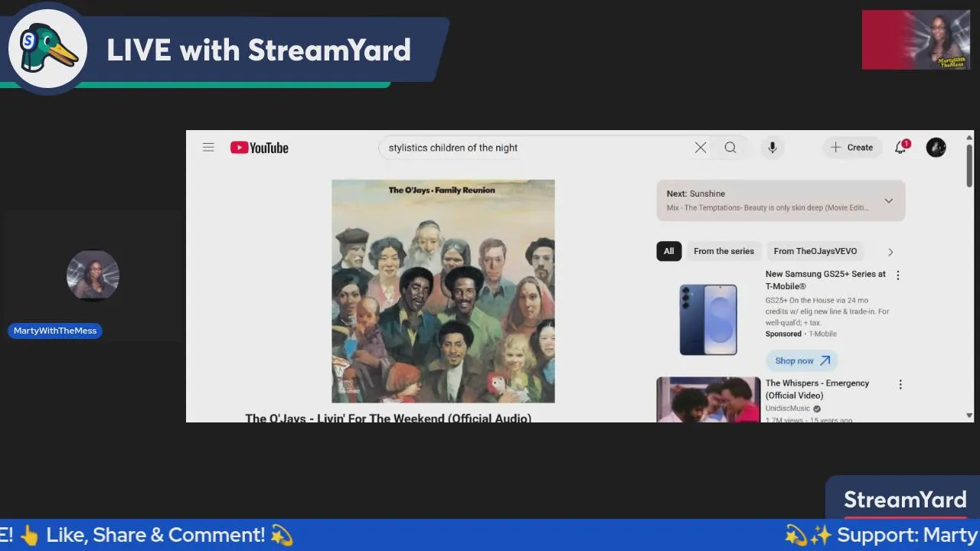This screenshot has width=980, height=551.
Task: Open the notifications bell
Action: (901, 147)
